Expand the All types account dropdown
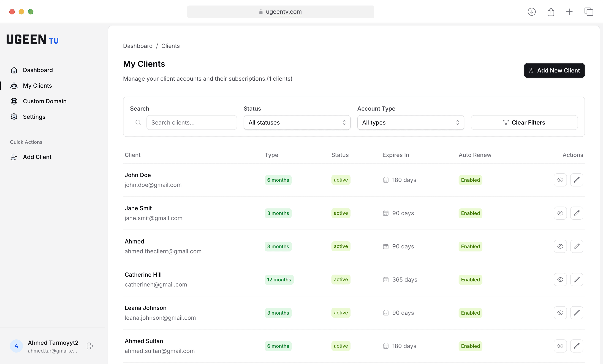 (410, 123)
